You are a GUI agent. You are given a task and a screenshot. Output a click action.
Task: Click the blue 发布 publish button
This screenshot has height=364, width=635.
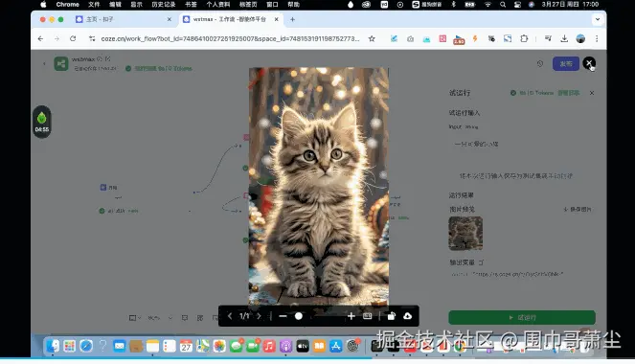(566, 63)
